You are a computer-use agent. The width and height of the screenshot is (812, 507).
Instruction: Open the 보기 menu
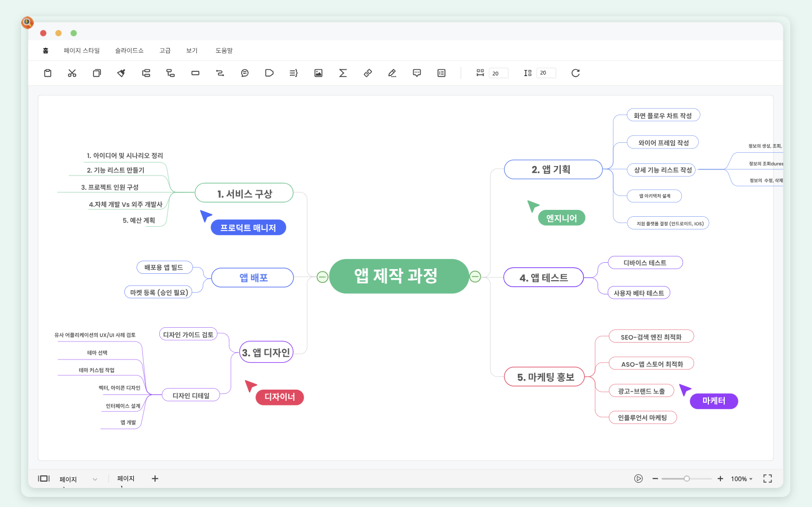pos(191,51)
